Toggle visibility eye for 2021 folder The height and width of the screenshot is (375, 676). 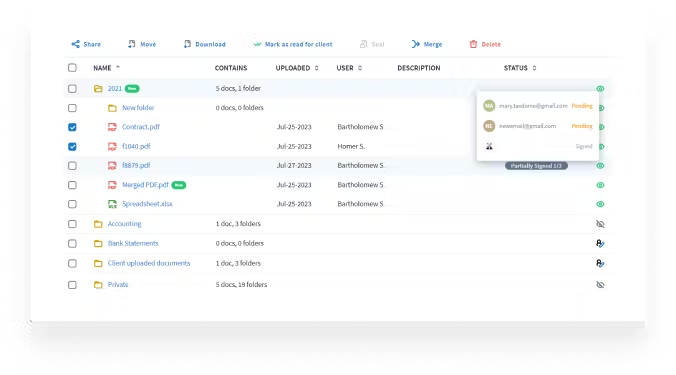(600, 88)
